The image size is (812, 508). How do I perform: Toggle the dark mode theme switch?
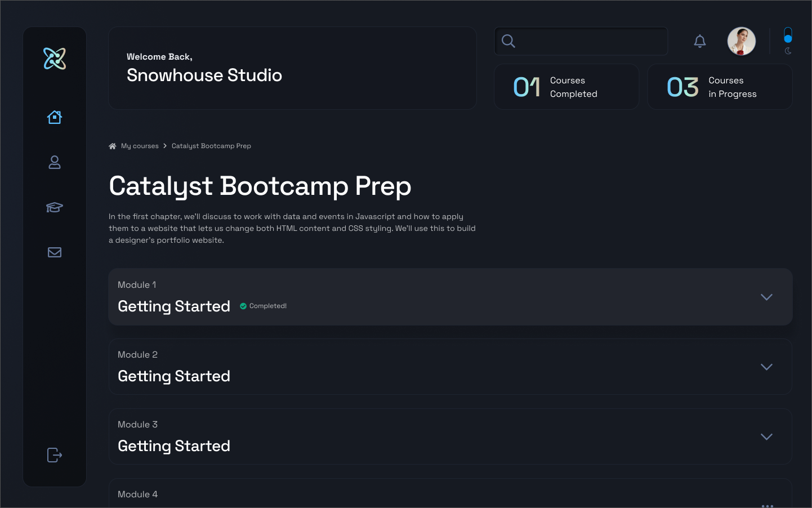(x=788, y=35)
